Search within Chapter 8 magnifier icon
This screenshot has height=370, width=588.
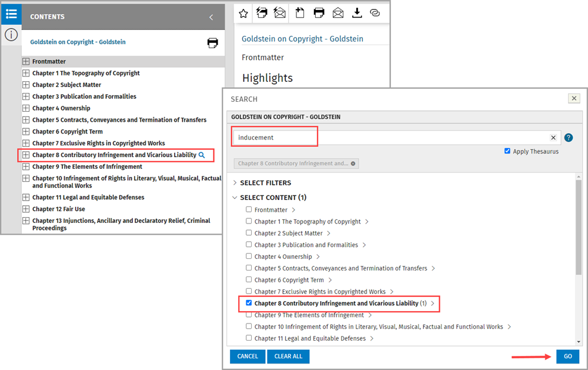pos(202,155)
